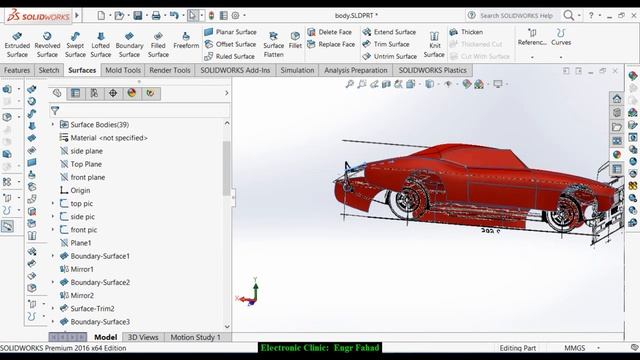Click the Zoom to Fit view icon
Image resolution: width=640 pixels, height=360 pixels.
click(349, 84)
